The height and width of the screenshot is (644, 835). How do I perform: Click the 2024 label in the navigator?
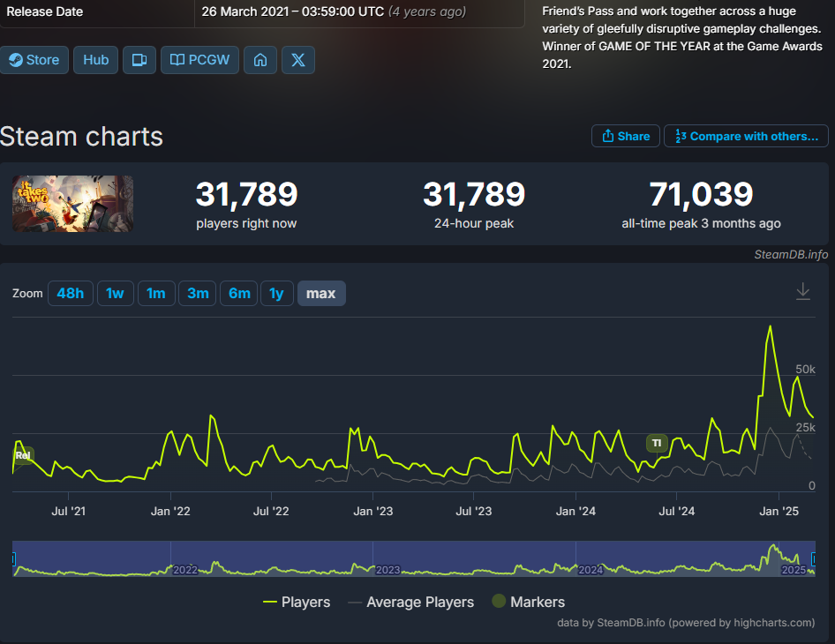tap(591, 570)
